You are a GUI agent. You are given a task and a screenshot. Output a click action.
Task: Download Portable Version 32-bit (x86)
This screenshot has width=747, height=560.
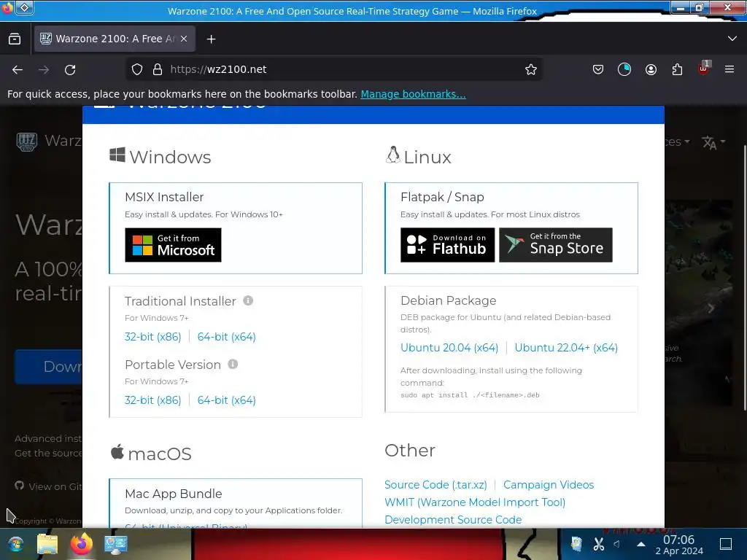(153, 400)
